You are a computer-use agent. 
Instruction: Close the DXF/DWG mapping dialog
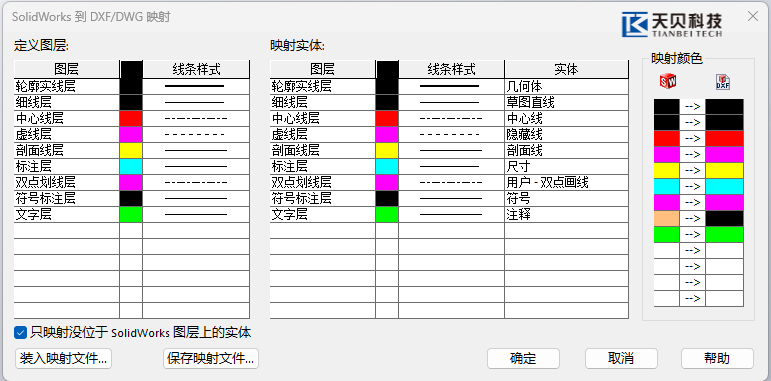753,16
